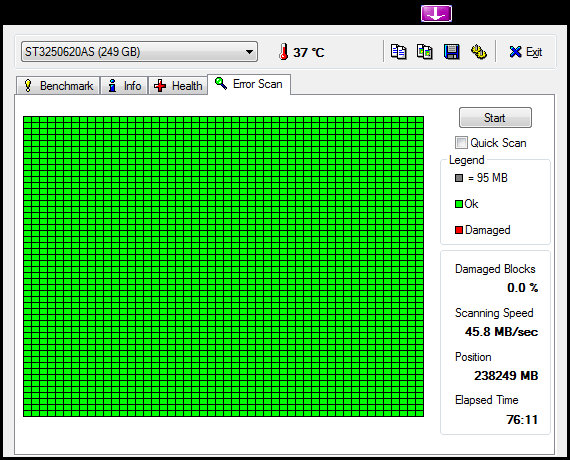Open the options wrench icon
The height and width of the screenshot is (460, 570).
pyautogui.click(x=479, y=52)
